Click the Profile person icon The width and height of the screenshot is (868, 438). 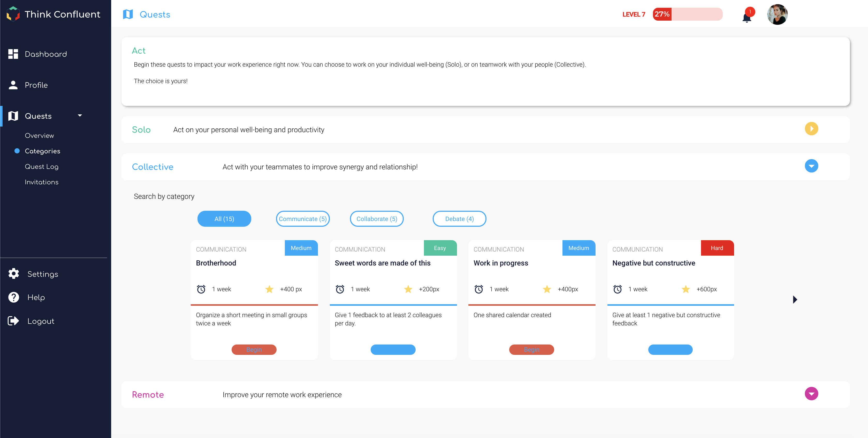pos(13,85)
